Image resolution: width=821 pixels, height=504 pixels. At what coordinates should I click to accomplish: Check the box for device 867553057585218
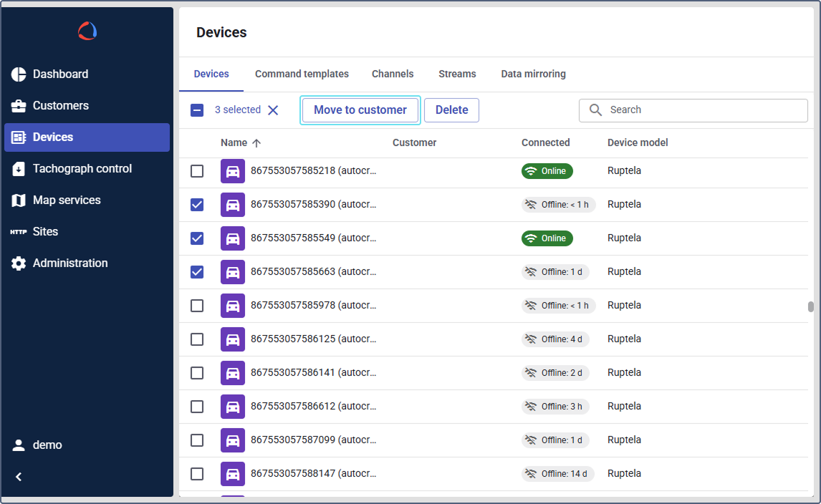pos(197,171)
